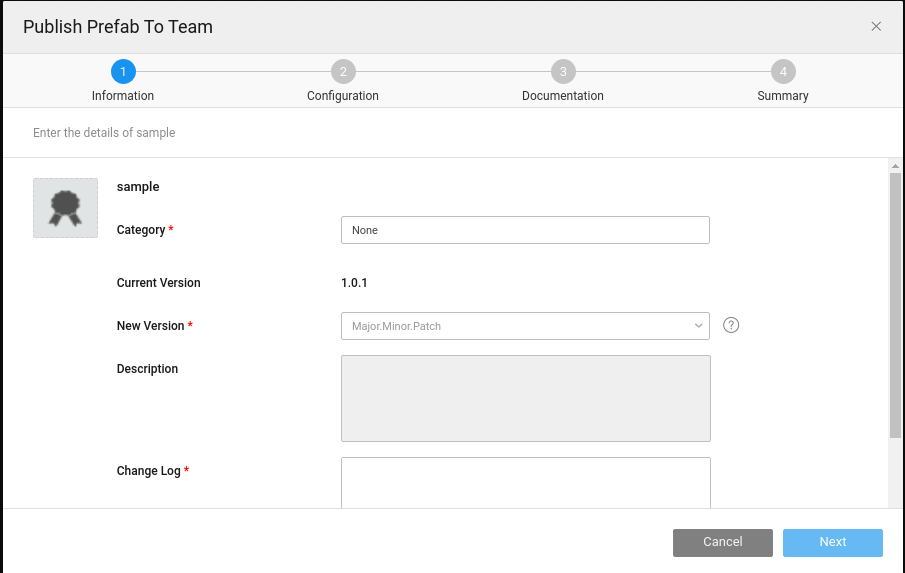Open the Summary step label

coord(783,96)
